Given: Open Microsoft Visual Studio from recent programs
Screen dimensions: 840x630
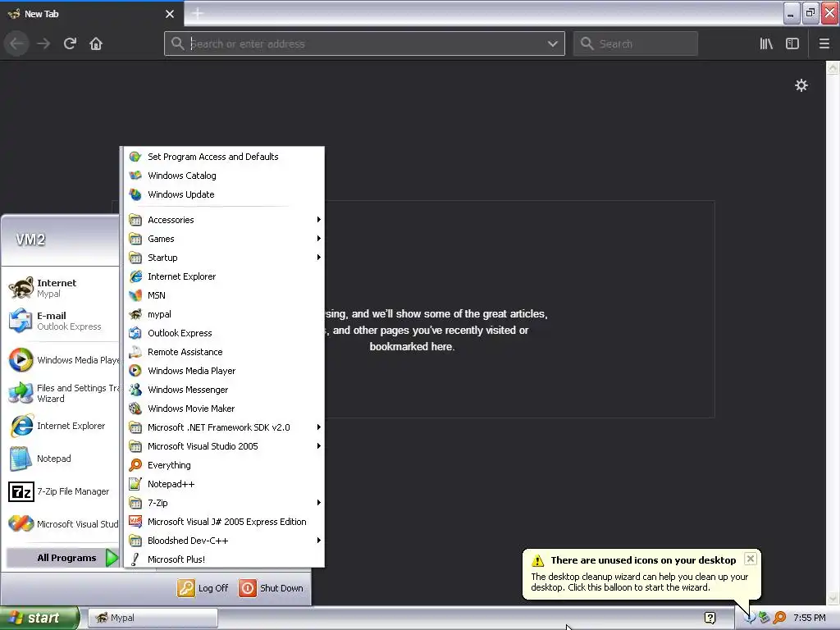Looking at the screenshot, I should 60,524.
